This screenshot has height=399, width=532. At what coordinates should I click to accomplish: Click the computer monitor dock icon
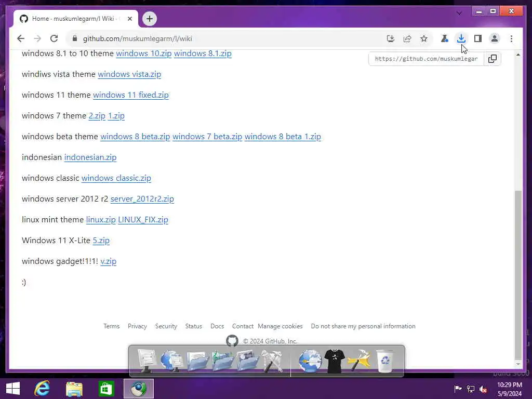[147, 361]
